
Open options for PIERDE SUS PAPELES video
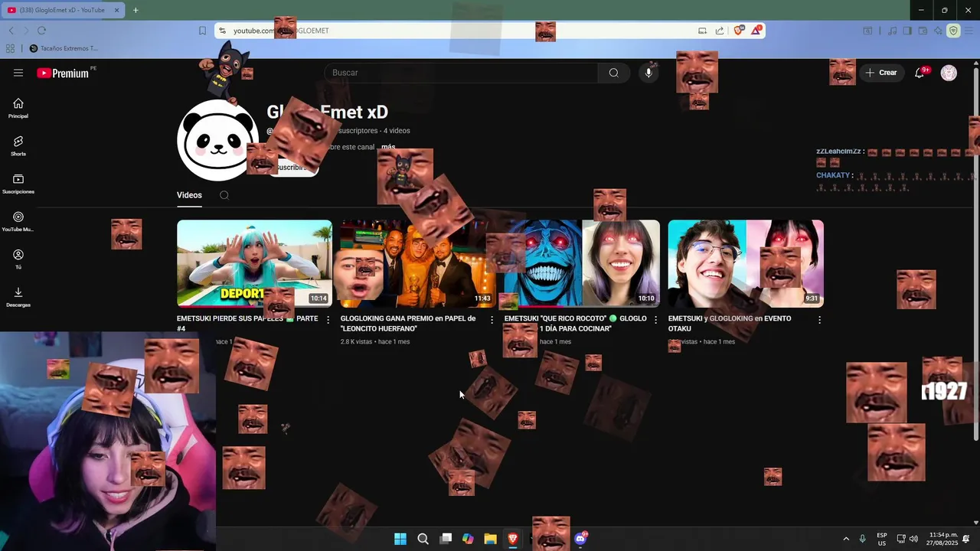point(328,320)
